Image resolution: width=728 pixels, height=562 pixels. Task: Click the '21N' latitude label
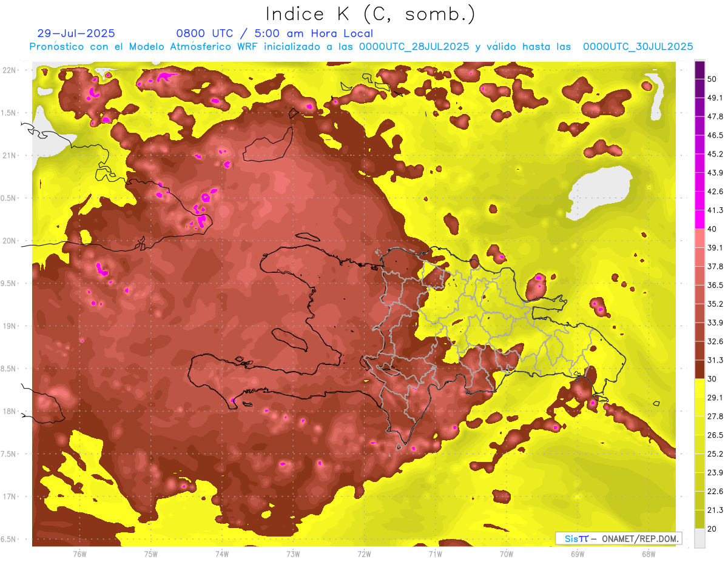(x=10, y=156)
